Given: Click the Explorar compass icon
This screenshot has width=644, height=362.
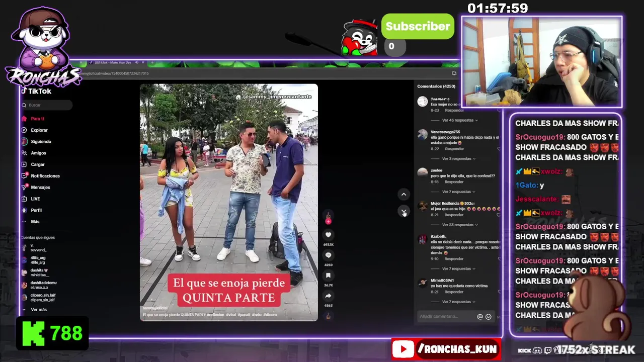Looking at the screenshot, I should (x=24, y=130).
